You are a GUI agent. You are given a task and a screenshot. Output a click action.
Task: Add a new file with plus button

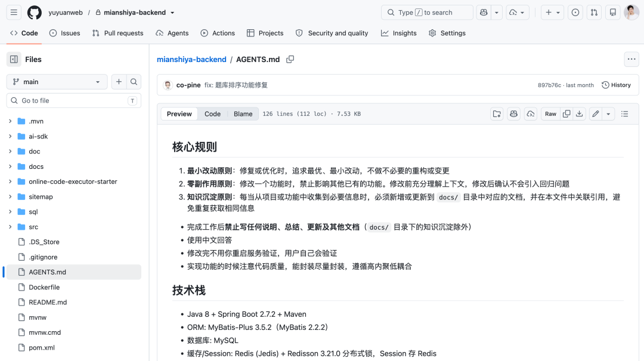point(119,82)
